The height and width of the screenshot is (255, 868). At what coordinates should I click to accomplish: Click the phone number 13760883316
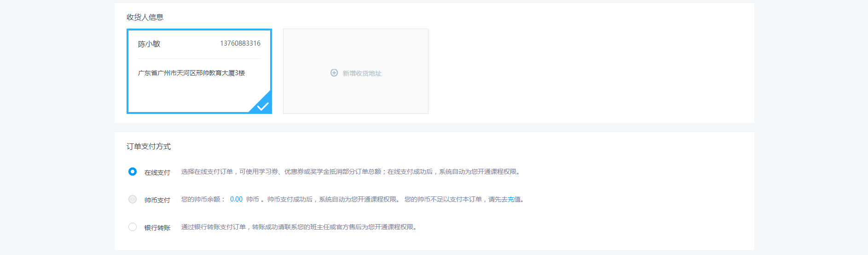point(240,43)
